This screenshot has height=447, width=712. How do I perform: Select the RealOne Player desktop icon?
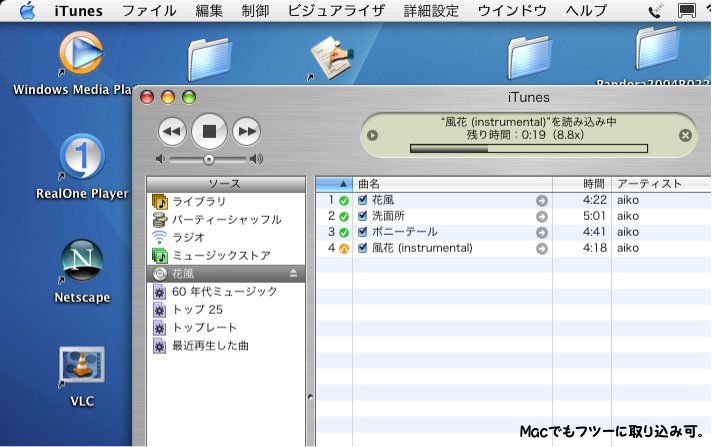[x=82, y=158]
